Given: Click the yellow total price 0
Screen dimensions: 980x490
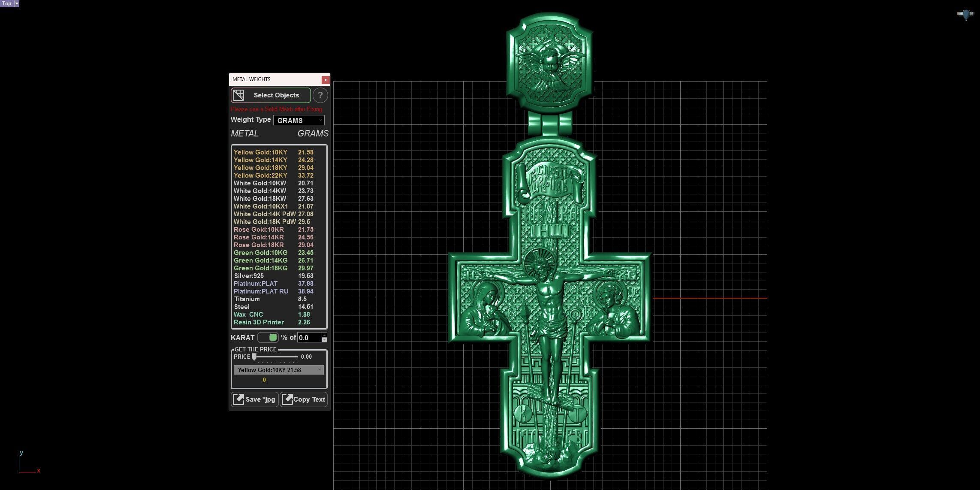Looking at the screenshot, I should click(264, 380).
